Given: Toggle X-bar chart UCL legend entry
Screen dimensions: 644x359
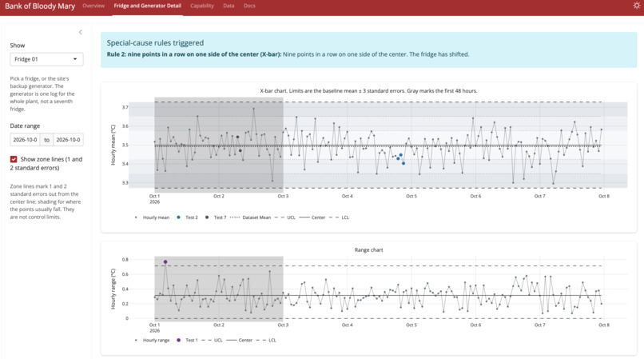Looking at the screenshot, I should coord(284,217).
